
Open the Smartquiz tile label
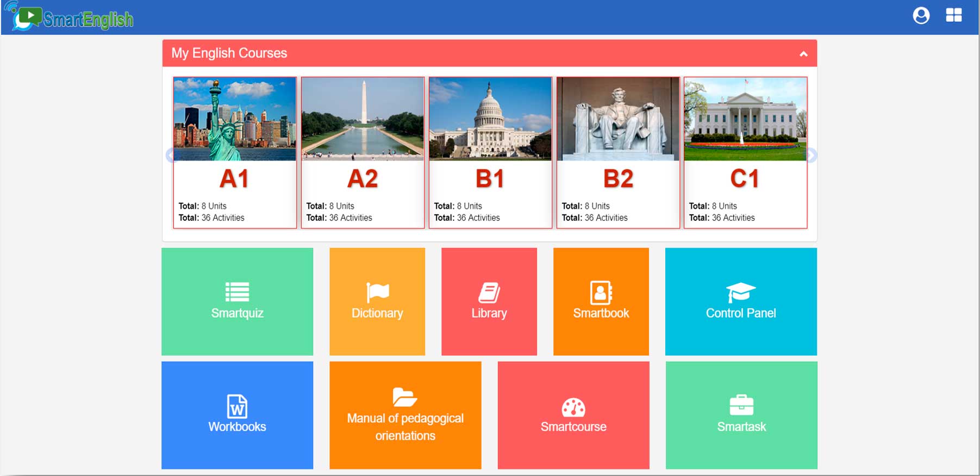(238, 313)
